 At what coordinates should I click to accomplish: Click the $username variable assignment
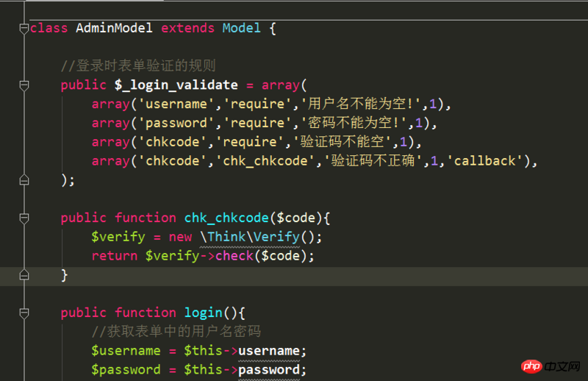coord(126,351)
